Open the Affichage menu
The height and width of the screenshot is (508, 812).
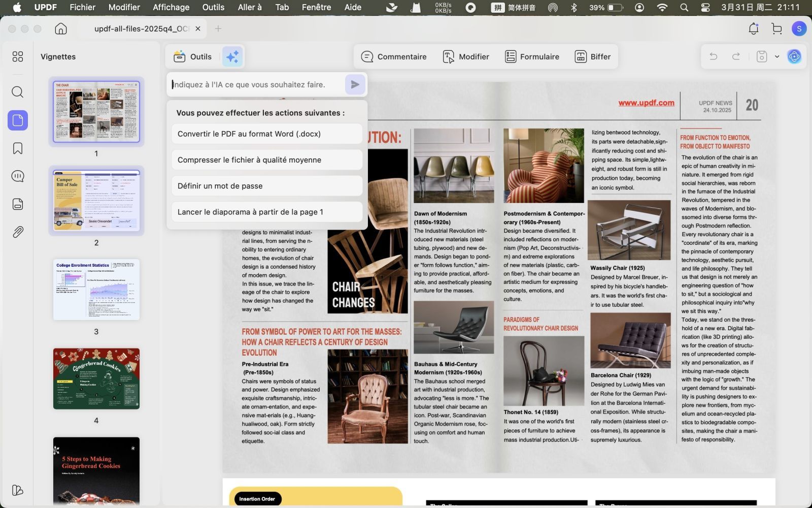tap(171, 7)
